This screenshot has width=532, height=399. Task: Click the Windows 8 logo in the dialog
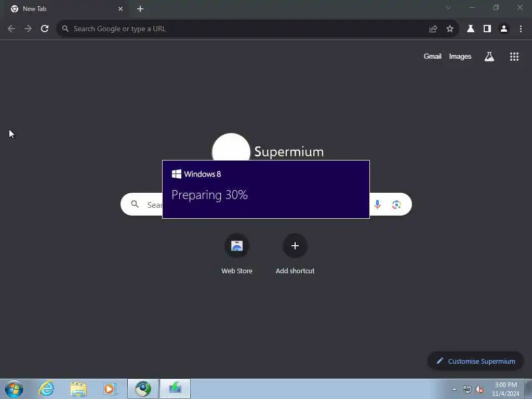pos(177,174)
